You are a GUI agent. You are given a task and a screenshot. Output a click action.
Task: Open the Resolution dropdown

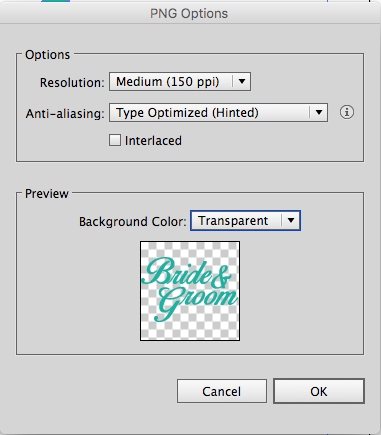[x=180, y=82]
